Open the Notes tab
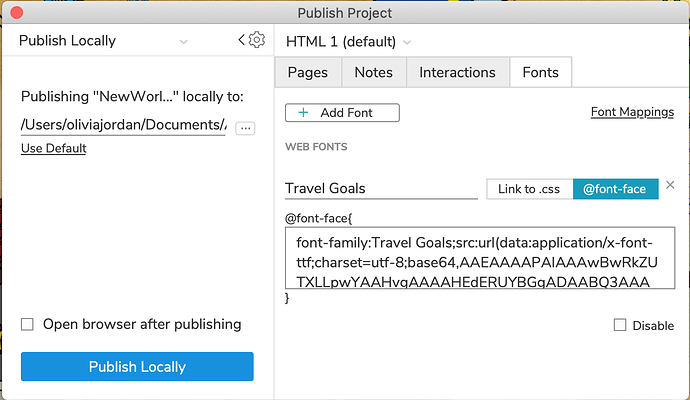 (x=373, y=73)
